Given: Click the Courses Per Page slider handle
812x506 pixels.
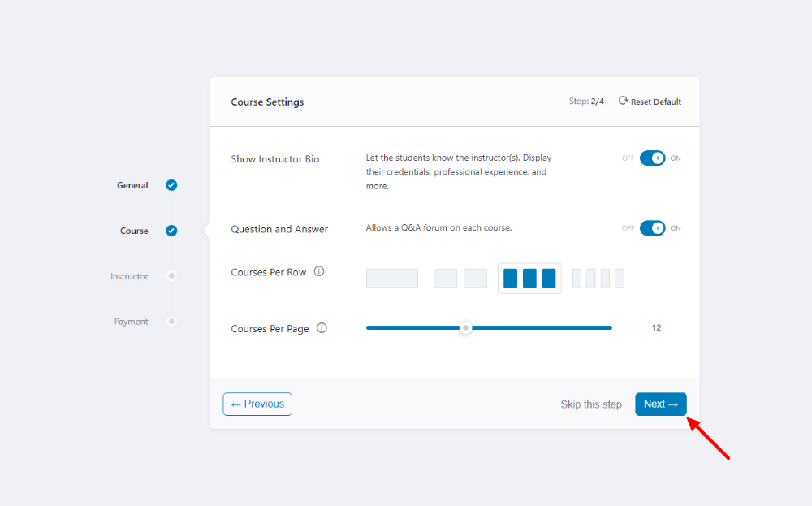Looking at the screenshot, I should 465,327.
